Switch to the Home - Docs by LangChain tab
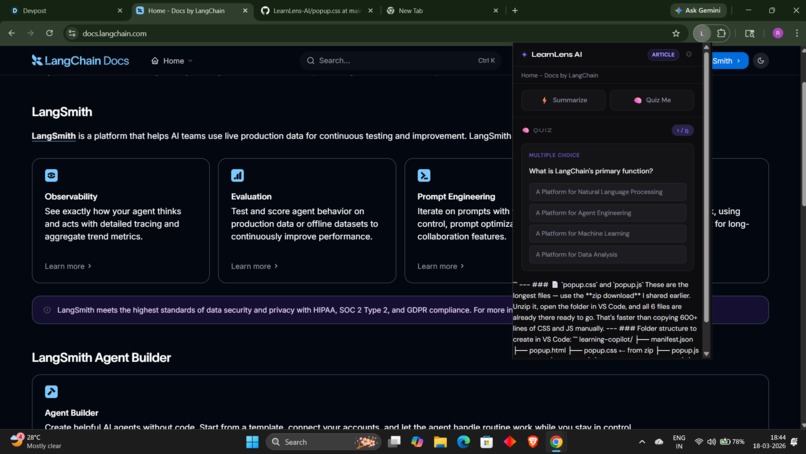Screen dimensions: 806x454 coord(192,10)
